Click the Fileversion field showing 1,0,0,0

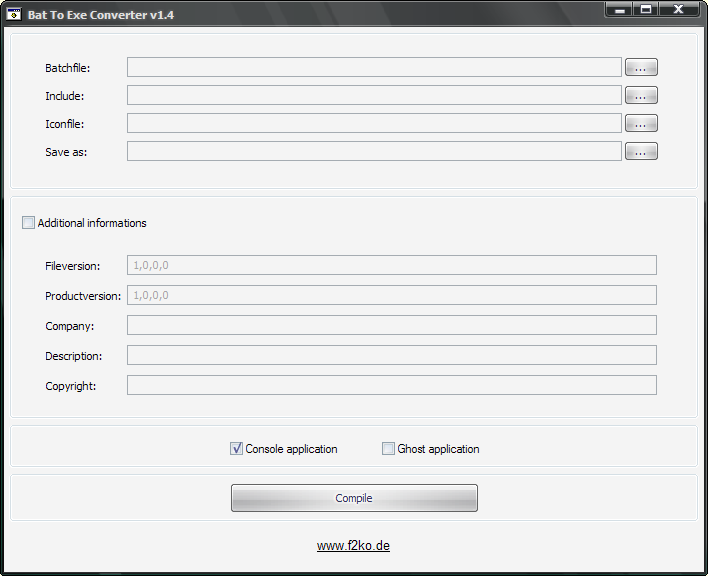pos(392,265)
